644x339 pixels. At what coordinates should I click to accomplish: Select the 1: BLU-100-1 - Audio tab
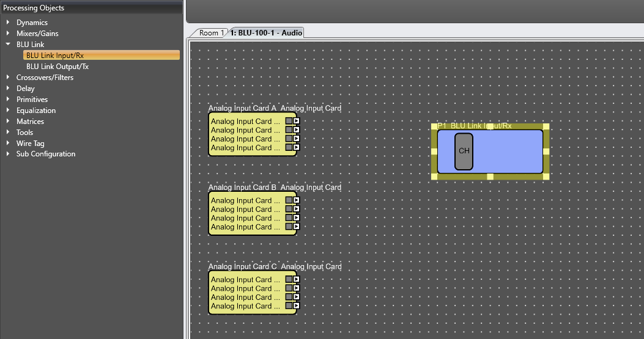click(266, 33)
